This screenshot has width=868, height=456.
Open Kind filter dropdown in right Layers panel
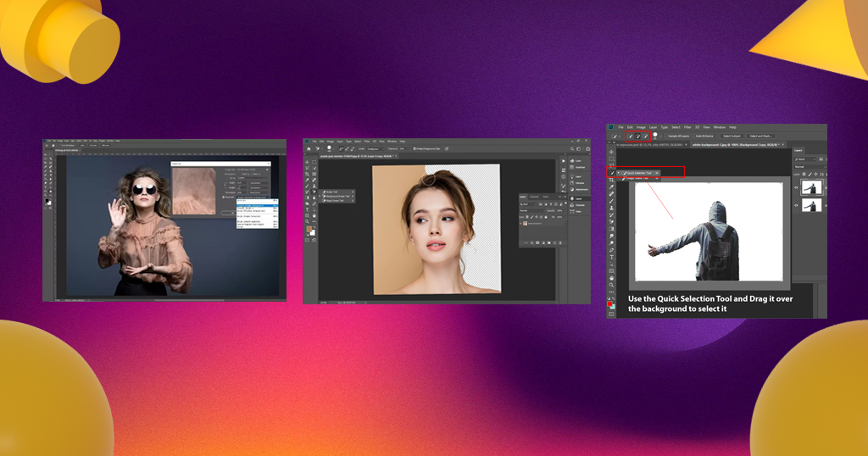click(x=805, y=159)
